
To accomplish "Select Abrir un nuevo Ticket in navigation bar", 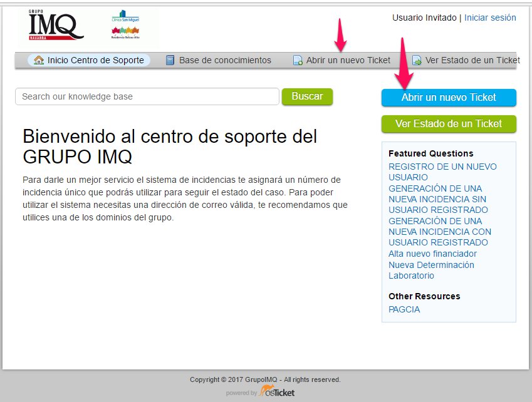I will pos(348,60).
